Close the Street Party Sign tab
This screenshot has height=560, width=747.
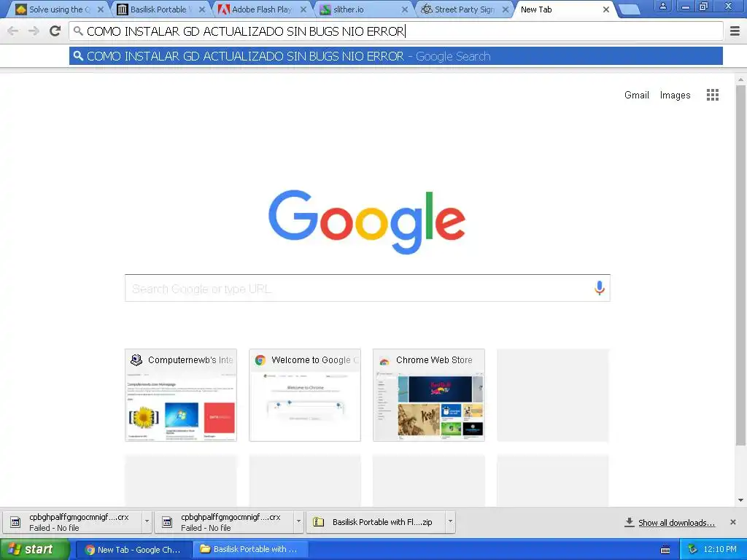tap(506, 9)
